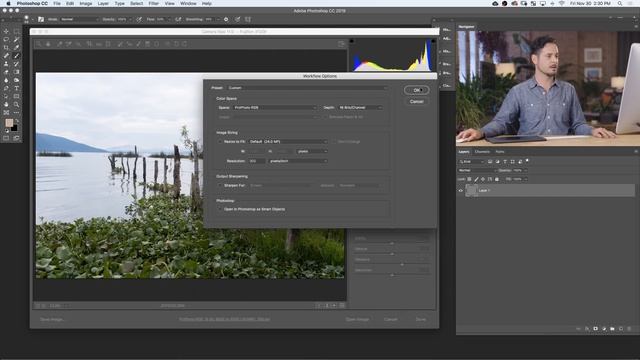Switch to the Channels tab
Image resolution: width=640 pixels, height=360 pixels.
coord(482,152)
